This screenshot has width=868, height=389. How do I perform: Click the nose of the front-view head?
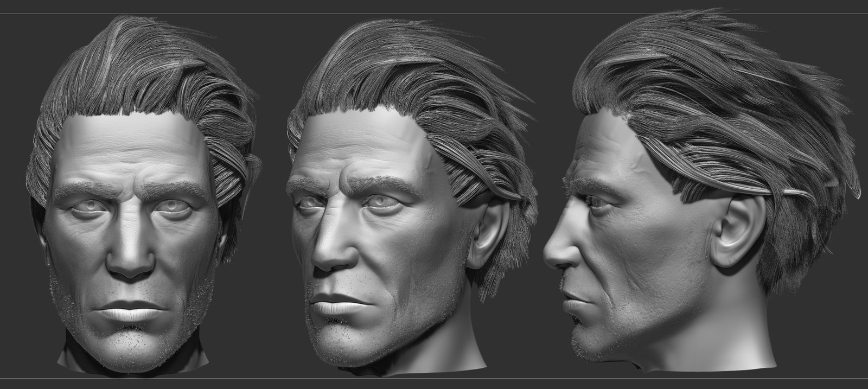(130, 250)
